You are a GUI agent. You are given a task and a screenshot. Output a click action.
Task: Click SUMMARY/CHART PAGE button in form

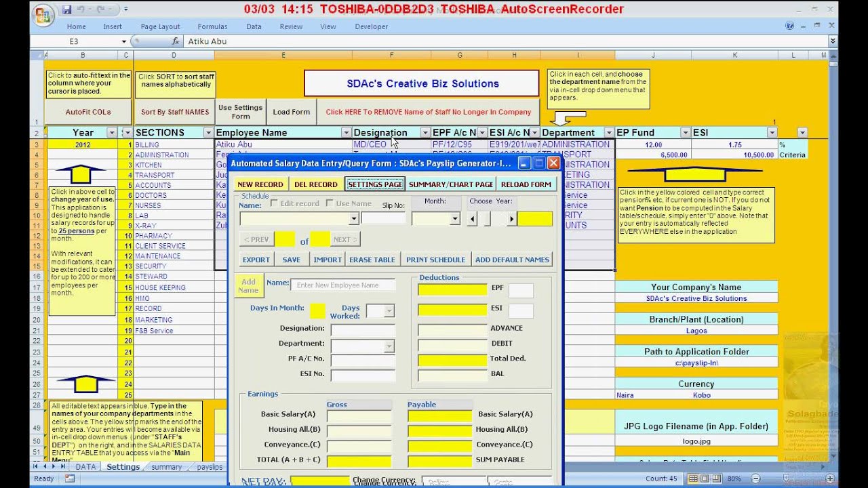451,184
